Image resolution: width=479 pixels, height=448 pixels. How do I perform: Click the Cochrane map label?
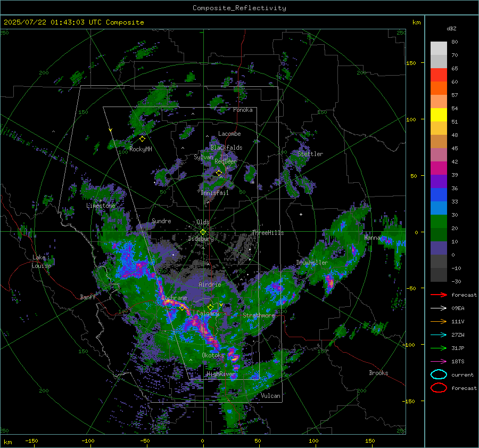click(x=174, y=298)
